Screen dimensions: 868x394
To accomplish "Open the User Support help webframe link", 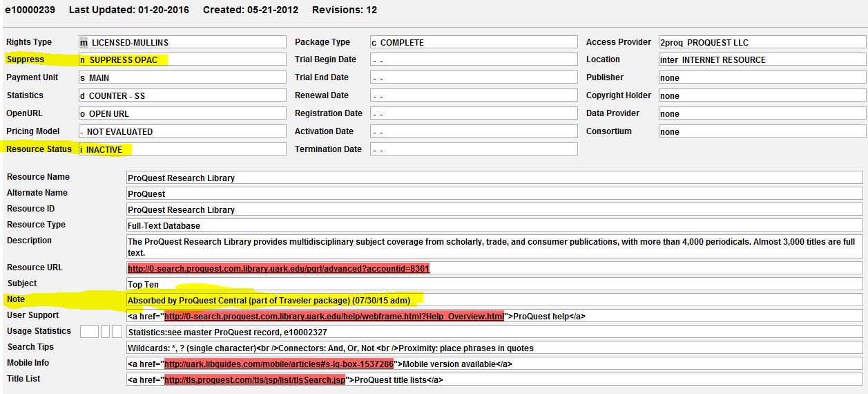I will pos(334,316).
